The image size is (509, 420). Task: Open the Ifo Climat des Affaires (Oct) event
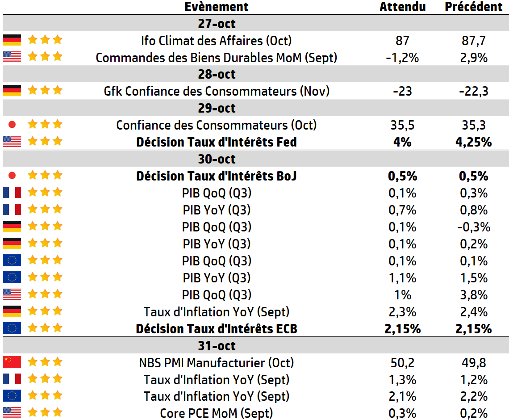217,41
